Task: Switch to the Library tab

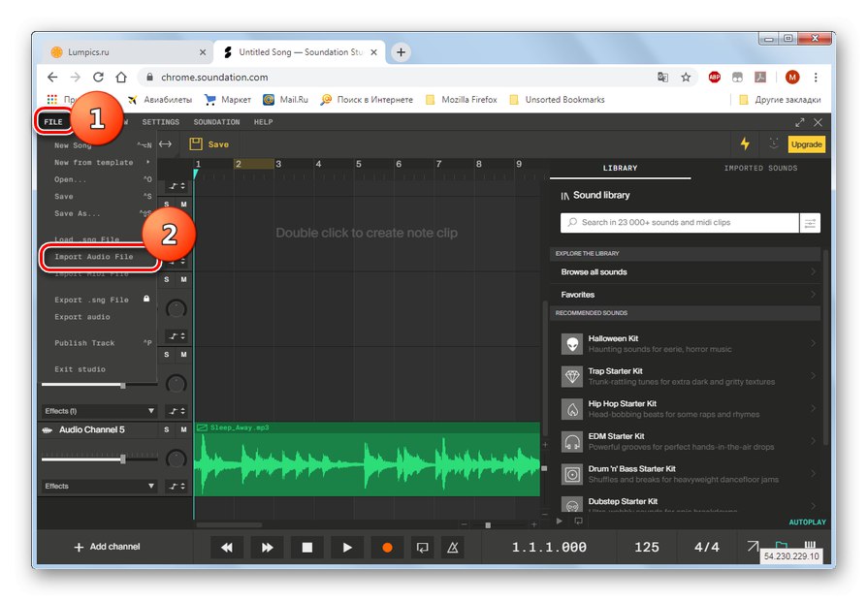Action: (620, 168)
